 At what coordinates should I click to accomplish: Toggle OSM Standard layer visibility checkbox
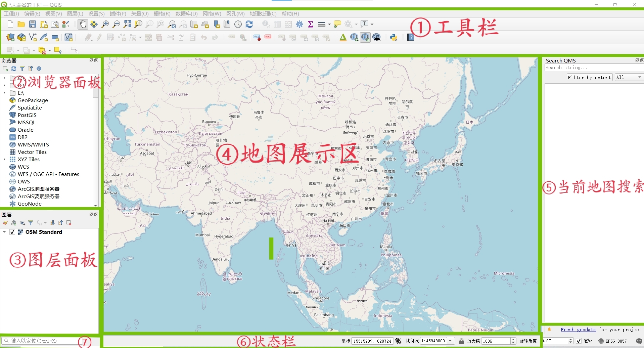coord(12,232)
